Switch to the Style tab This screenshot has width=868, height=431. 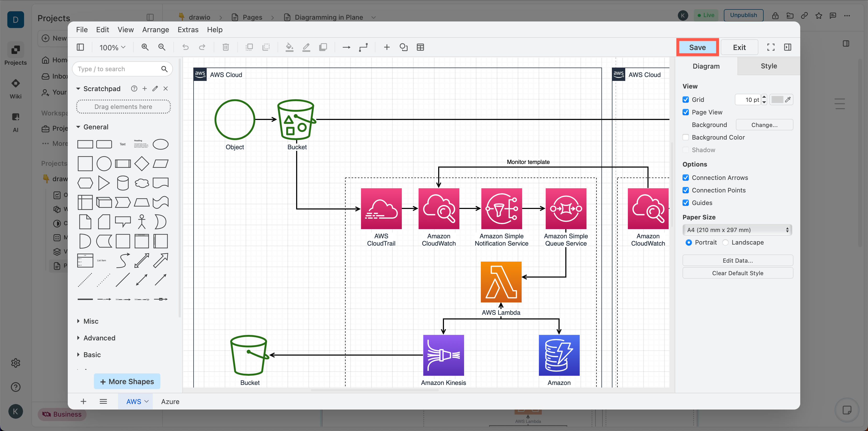768,66
